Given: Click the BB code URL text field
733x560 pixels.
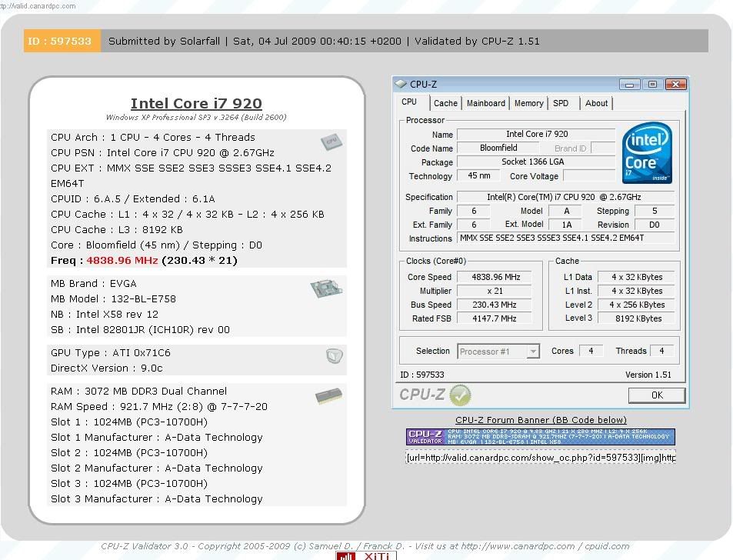Looking at the screenshot, I should click(x=540, y=458).
